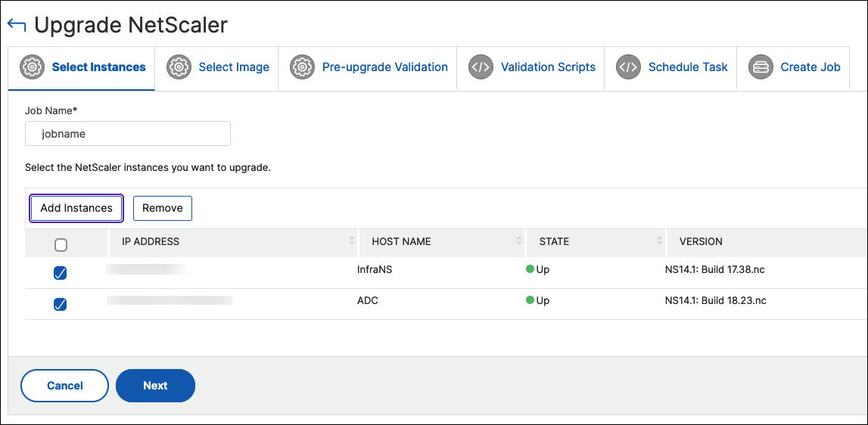Image resolution: width=868 pixels, height=425 pixels.
Task: Click the HOST NAME column header text
Action: pos(401,241)
